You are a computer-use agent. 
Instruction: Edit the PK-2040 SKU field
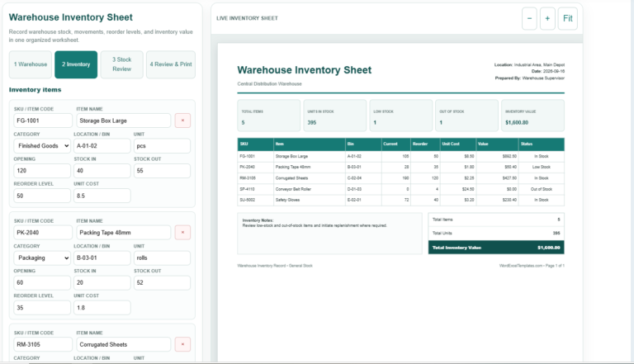pyautogui.click(x=43, y=233)
